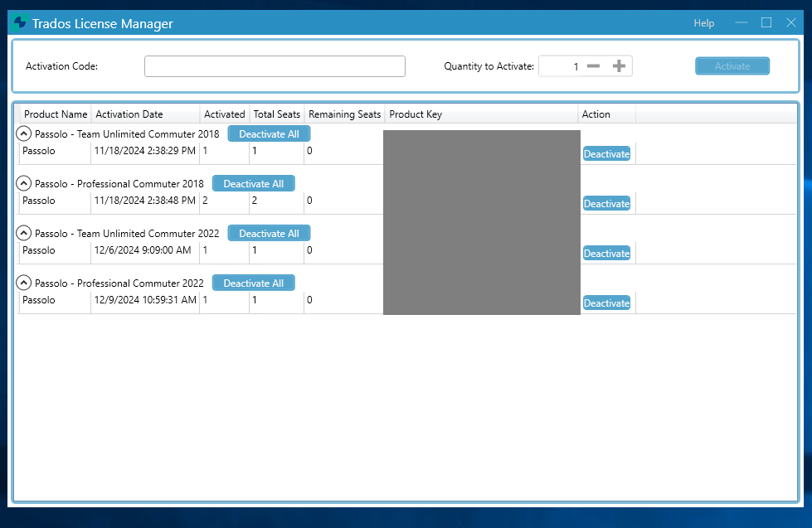Click Passolo - Professional Commuter 2022 label
This screenshot has width=812, height=528.
pyautogui.click(x=119, y=283)
